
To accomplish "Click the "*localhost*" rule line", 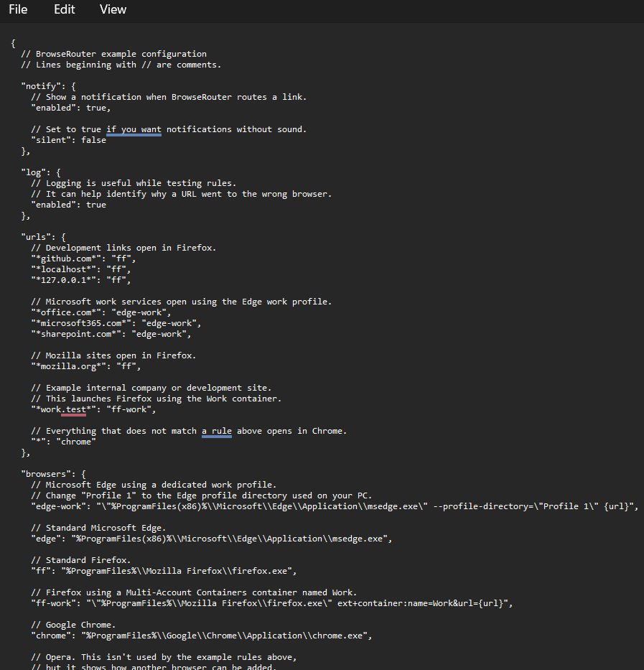I will 80,269.
